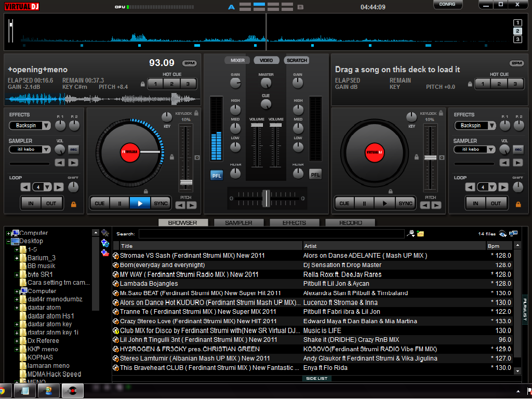The image size is (532, 399).
Task: Switch to the RECORD tab
Action: pos(350,222)
